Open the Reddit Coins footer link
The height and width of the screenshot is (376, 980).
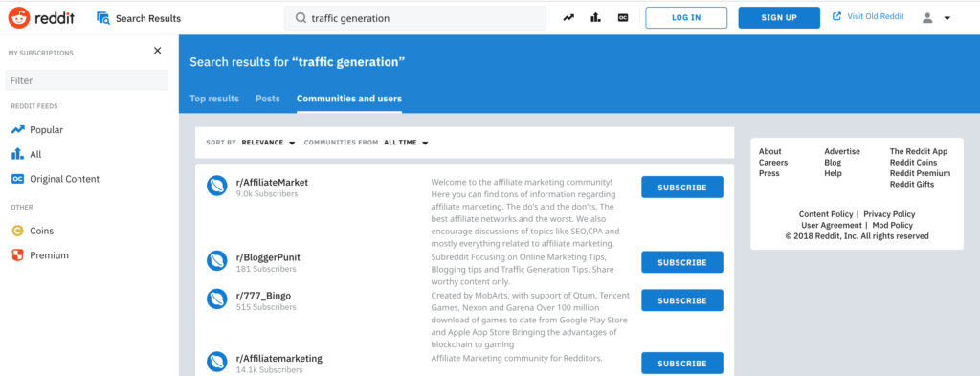pos(913,163)
